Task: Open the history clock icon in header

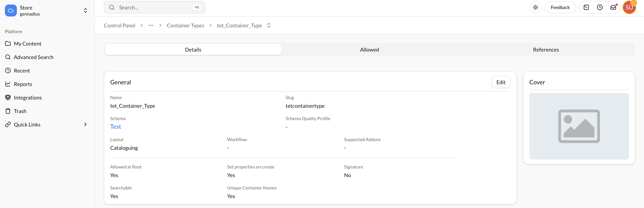Action: [x=600, y=7]
